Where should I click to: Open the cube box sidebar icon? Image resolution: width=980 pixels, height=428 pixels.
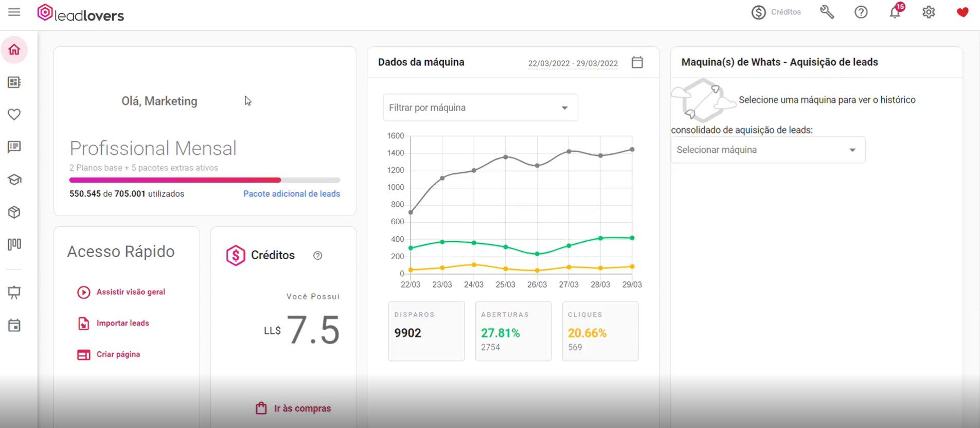[x=14, y=212]
